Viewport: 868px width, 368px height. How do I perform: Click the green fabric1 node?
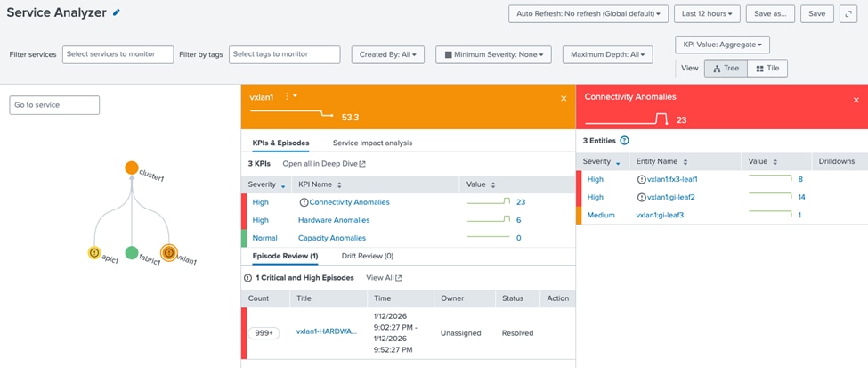point(132,253)
